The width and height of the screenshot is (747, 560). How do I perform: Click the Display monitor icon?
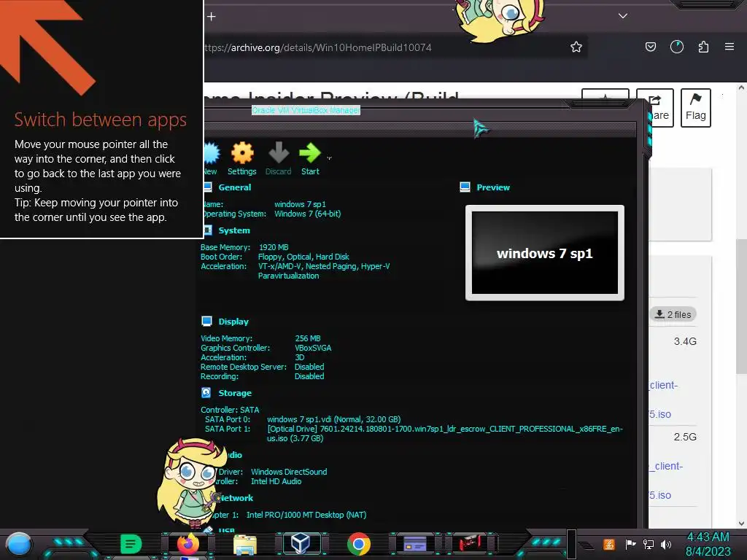tap(206, 322)
